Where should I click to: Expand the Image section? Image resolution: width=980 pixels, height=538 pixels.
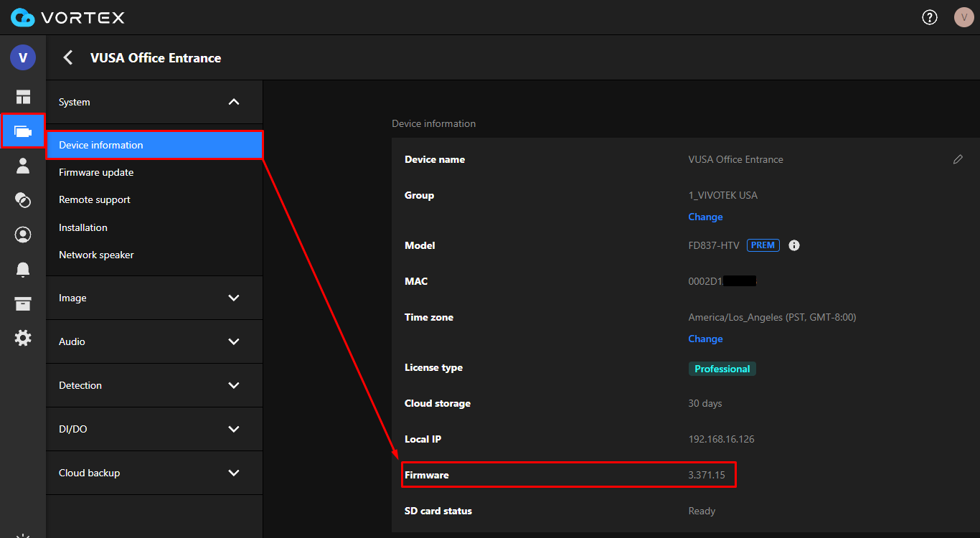pyautogui.click(x=233, y=298)
